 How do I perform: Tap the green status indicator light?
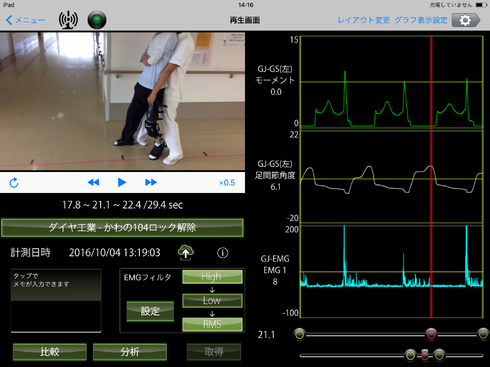tap(97, 20)
